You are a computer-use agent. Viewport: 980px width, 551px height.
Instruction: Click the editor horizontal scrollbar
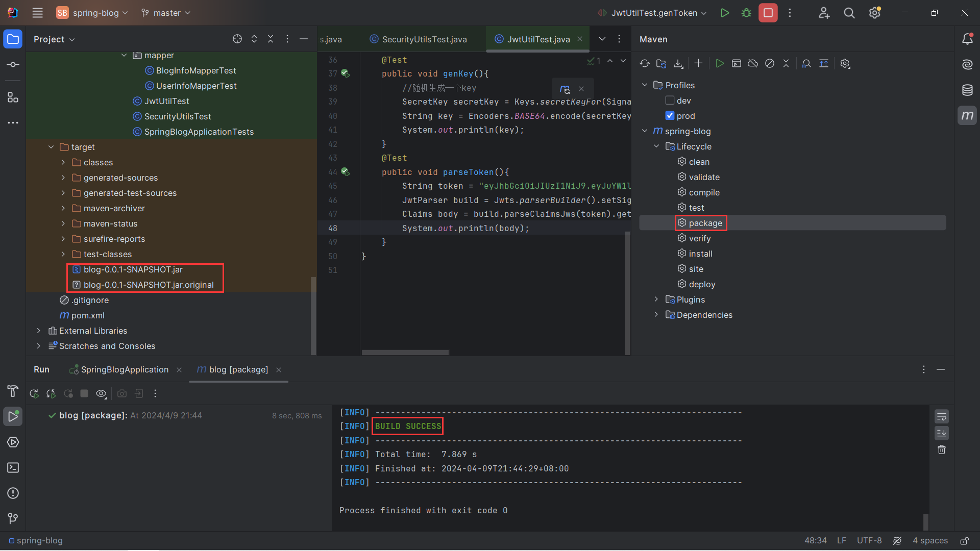[x=405, y=353]
